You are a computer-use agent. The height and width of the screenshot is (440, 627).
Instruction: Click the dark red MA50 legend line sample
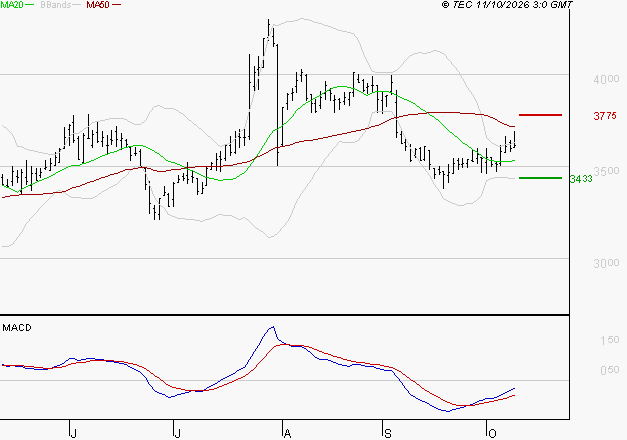[x=116, y=5]
